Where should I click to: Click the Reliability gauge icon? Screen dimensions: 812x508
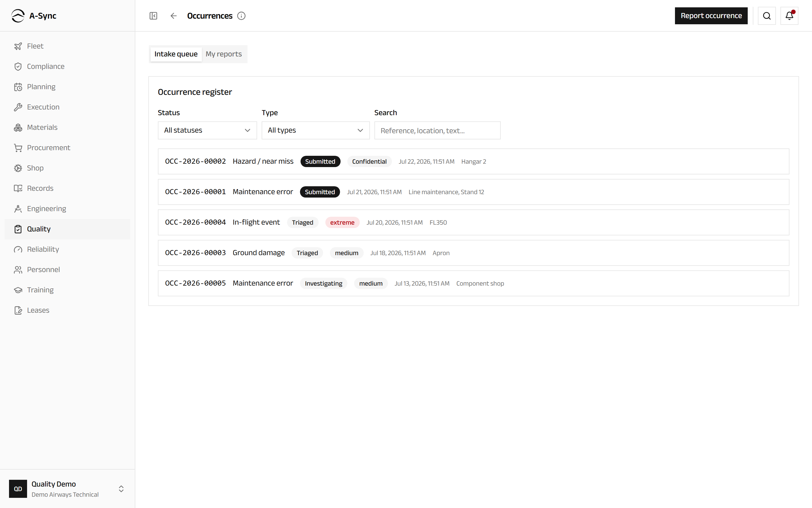click(18, 249)
